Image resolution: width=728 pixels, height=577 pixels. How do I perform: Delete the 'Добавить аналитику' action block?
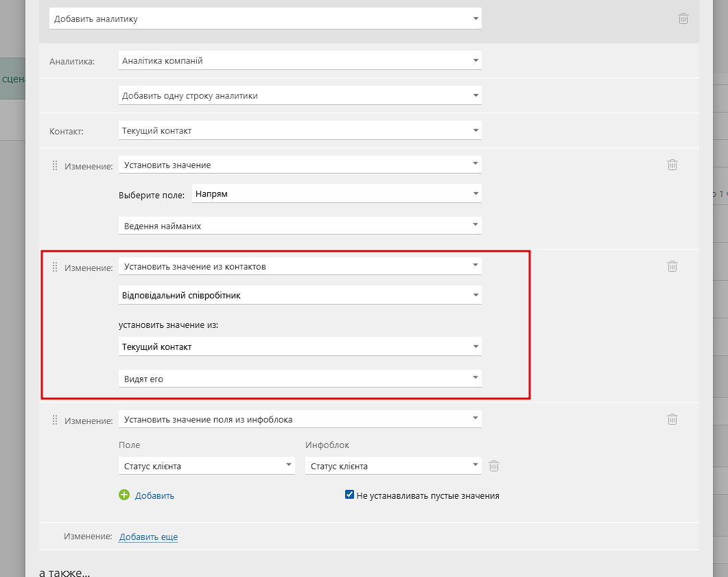coord(683,19)
